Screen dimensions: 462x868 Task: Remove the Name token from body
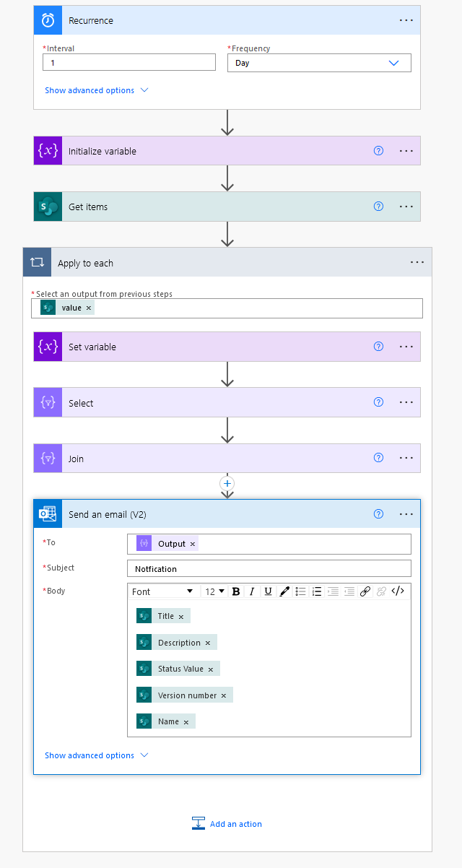coord(186,721)
